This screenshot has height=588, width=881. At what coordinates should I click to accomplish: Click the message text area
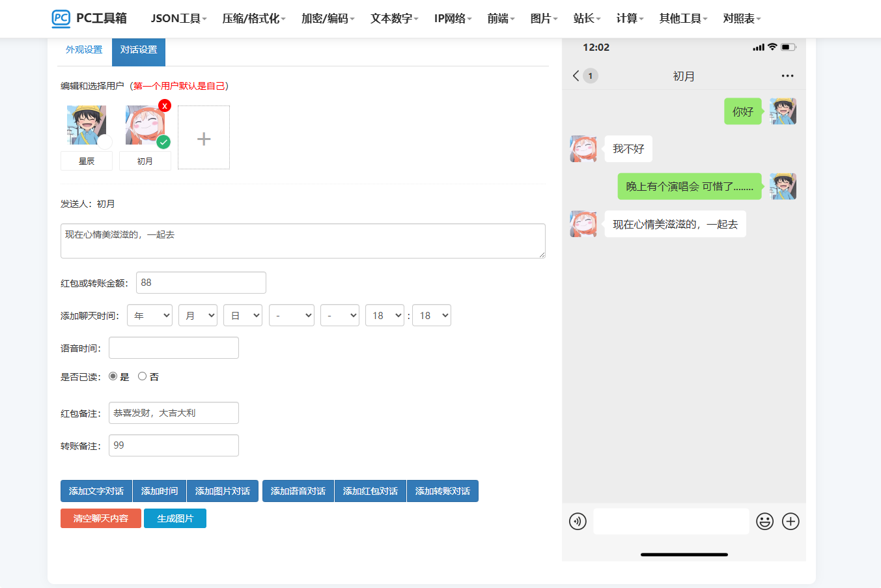point(303,241)
